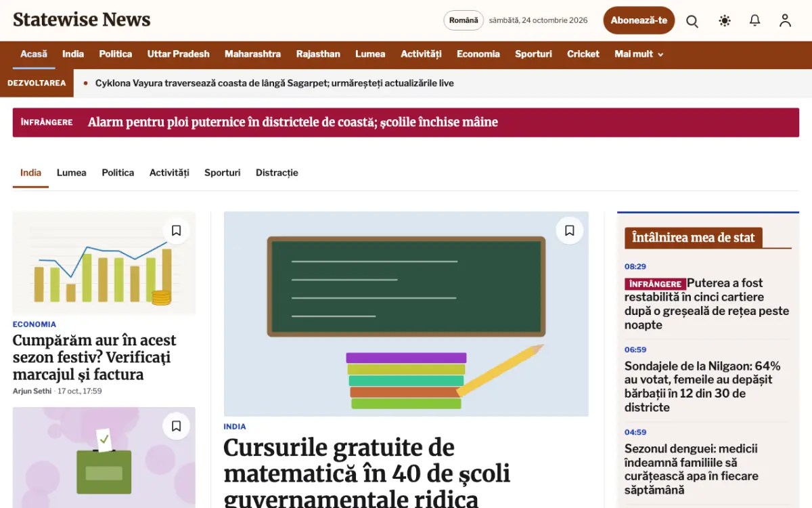Screen dimensions: 812x508
Task: Open the ballot box article thumbnail
Action: click(104, 457)
